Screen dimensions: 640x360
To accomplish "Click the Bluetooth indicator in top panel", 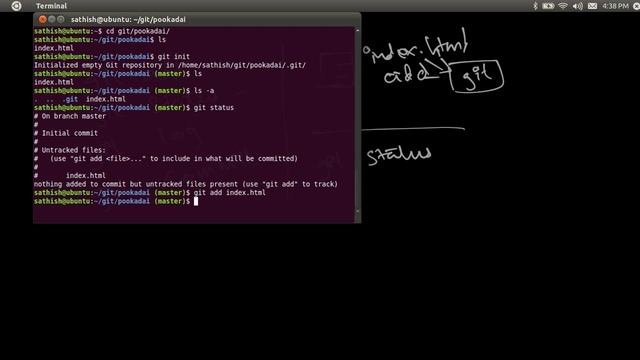I will point(535,6).
